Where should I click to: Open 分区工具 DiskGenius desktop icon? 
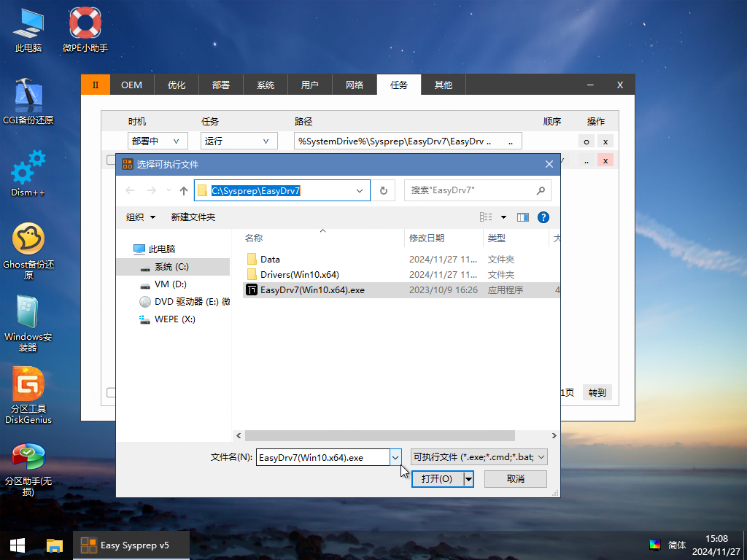coord(28,395)
